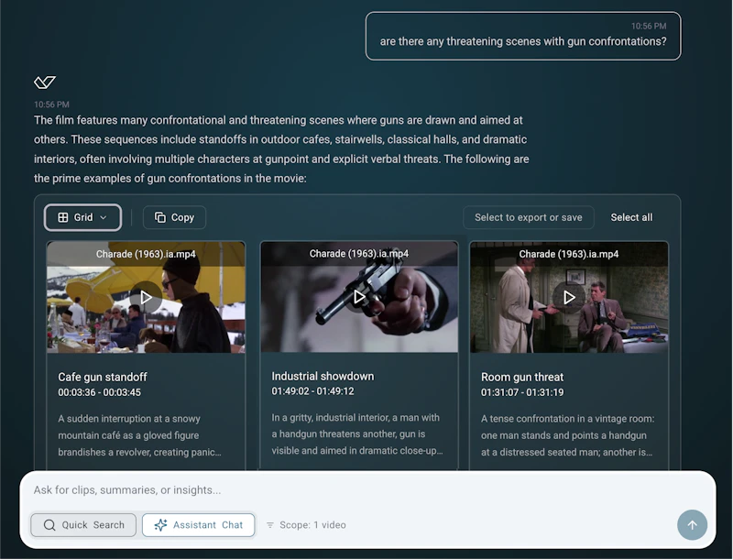
Task: Switch to Assistant Chat mode
Action: tap(198, 525)
